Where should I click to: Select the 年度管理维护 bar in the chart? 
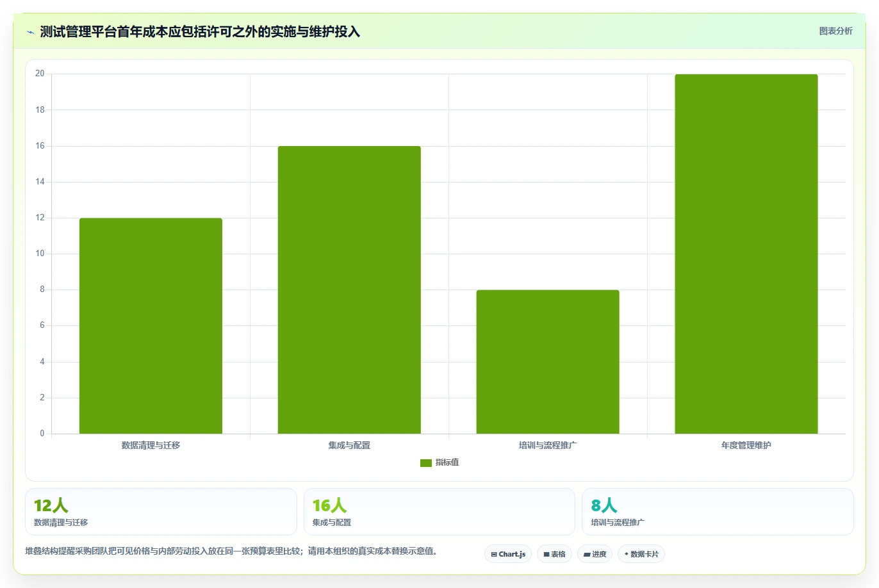[746, 254]
